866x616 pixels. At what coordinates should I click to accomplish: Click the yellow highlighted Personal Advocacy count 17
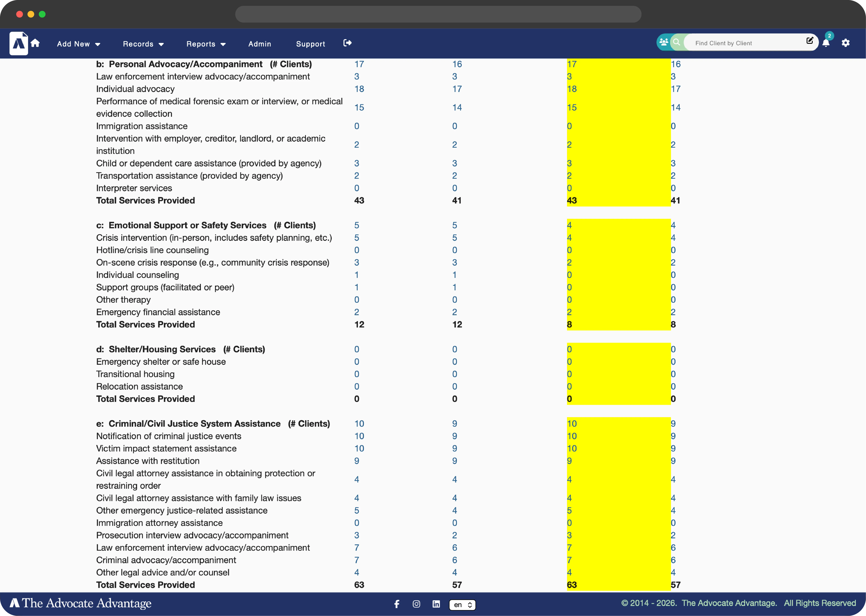[x=572, y=64]
